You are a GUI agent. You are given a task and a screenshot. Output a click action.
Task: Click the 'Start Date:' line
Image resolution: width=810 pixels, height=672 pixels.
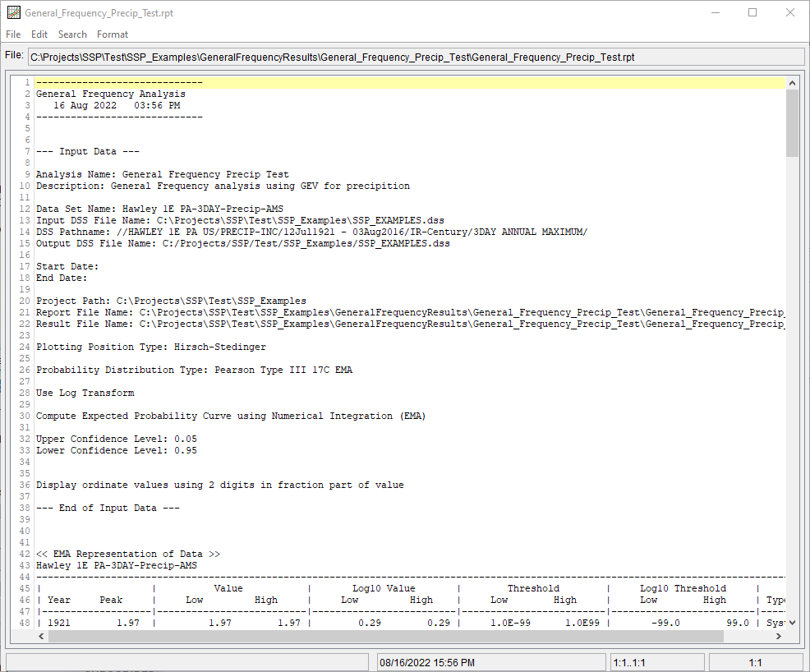[67, 266]
